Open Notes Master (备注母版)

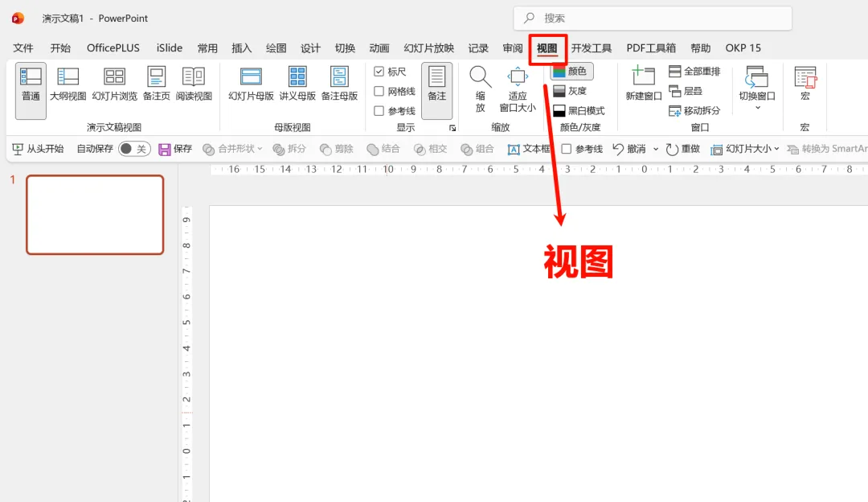point(339,84)
